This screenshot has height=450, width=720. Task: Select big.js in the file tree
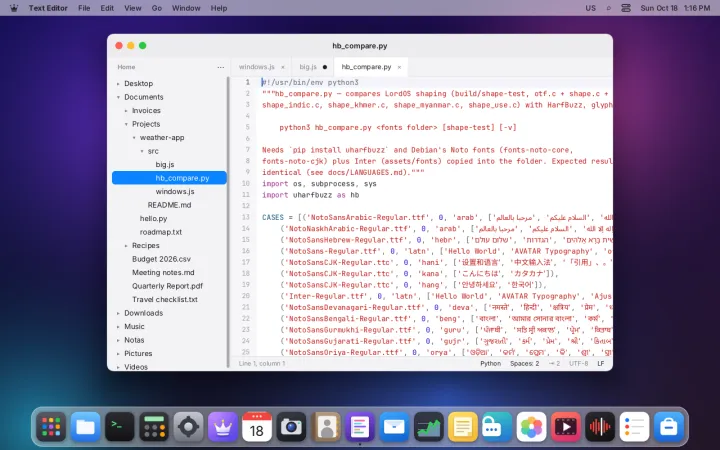click(169, 164)
